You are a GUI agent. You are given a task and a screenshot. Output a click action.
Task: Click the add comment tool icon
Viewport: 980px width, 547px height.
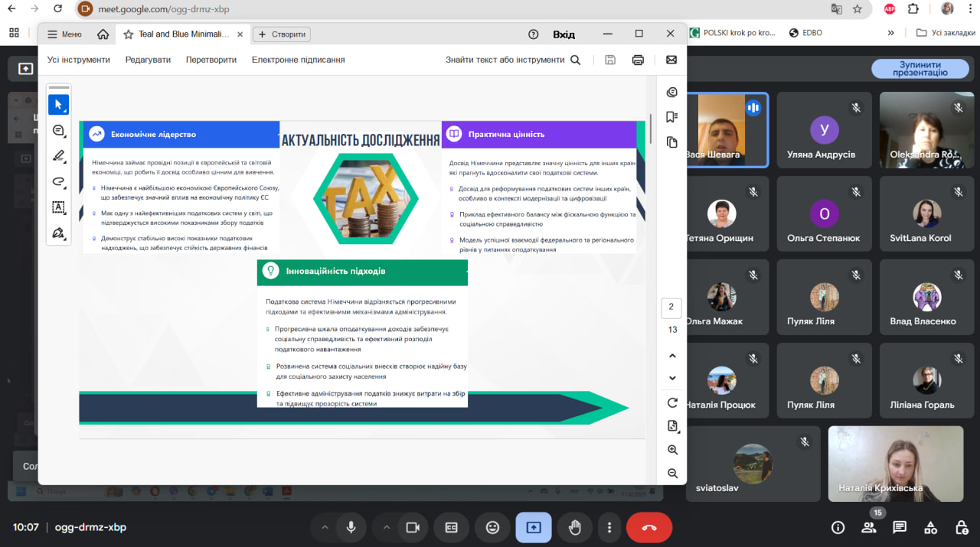point(58,131)
